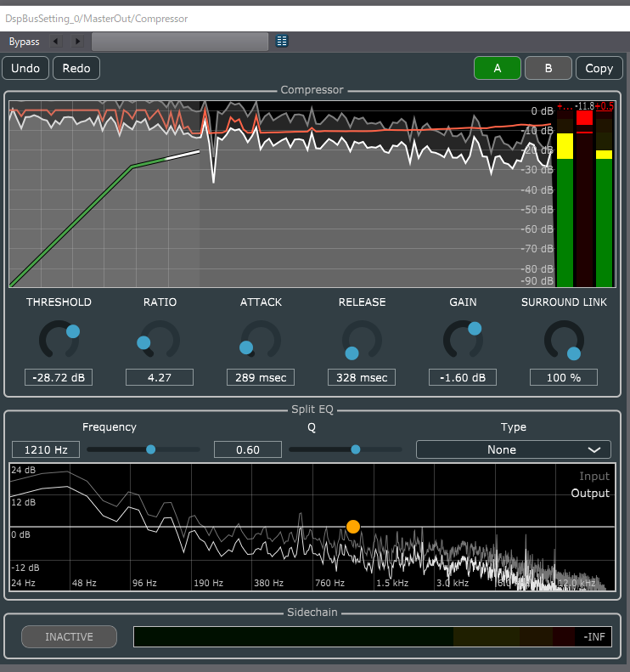
Task: Edit the surround link value 100 %
Action: pyautogui.click(x=564, y=377)
